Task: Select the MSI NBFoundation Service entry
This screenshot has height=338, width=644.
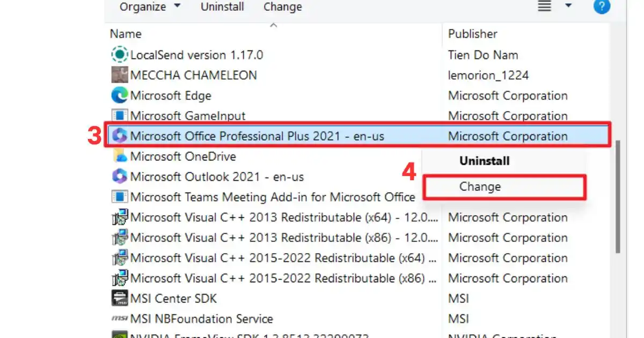Action: (x=202, y=319)
